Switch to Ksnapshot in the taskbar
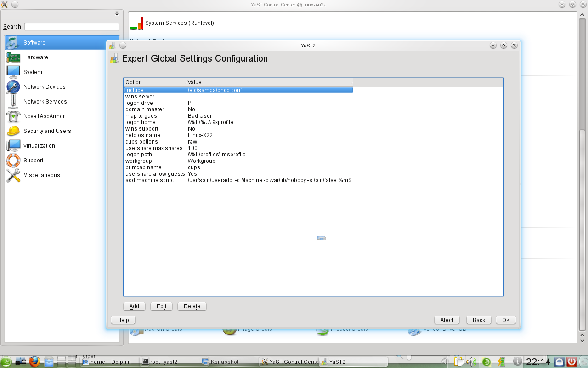This screenshot has height=368, width=588. (x=229, y=362)
